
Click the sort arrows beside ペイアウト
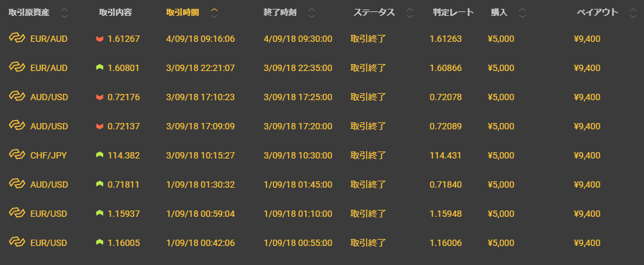click(x=633, y=13)
